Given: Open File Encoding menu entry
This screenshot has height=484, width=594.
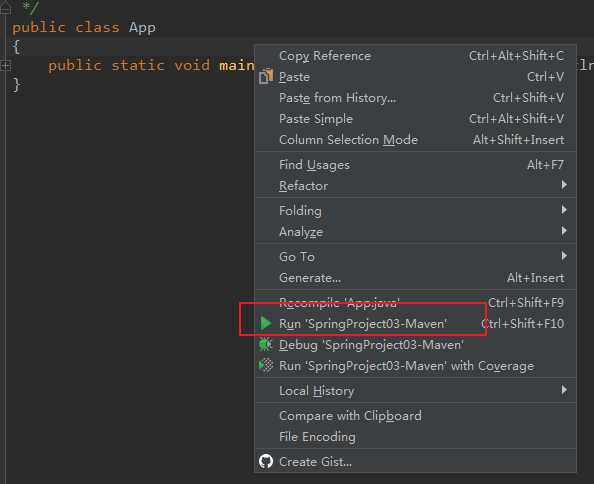Looking at the screenshot, I should tap(416, 437).
